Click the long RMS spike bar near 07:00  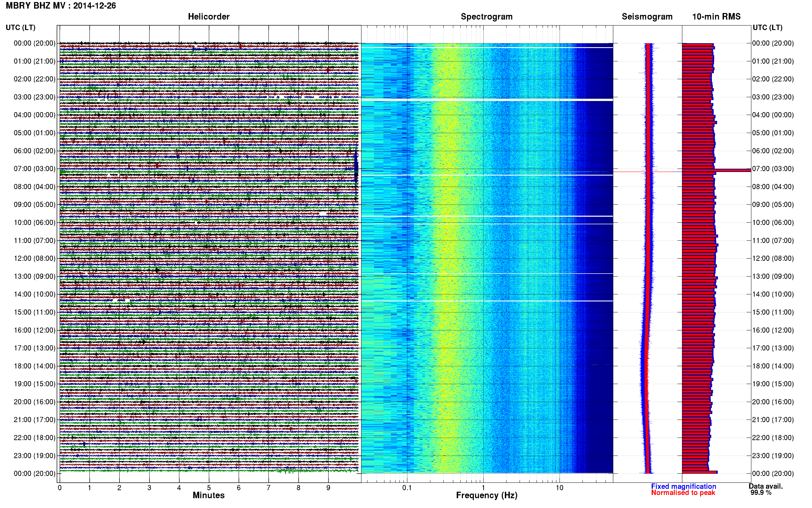[716, 170]
